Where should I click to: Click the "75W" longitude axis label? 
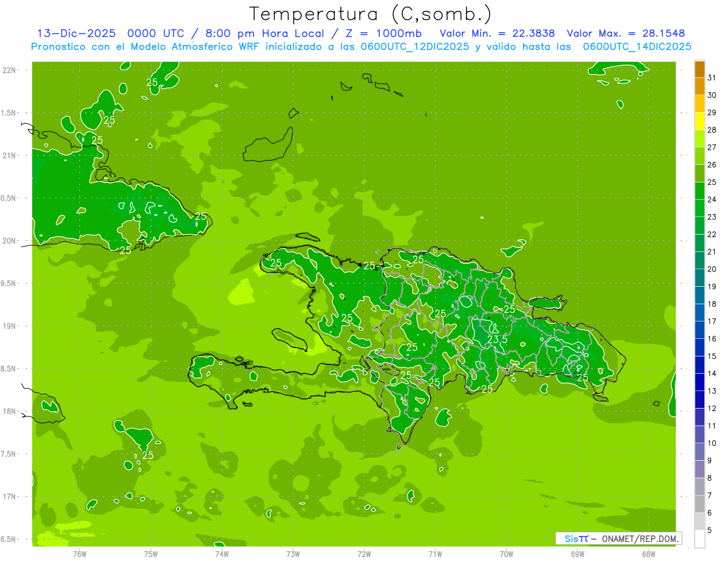[150, 554]
